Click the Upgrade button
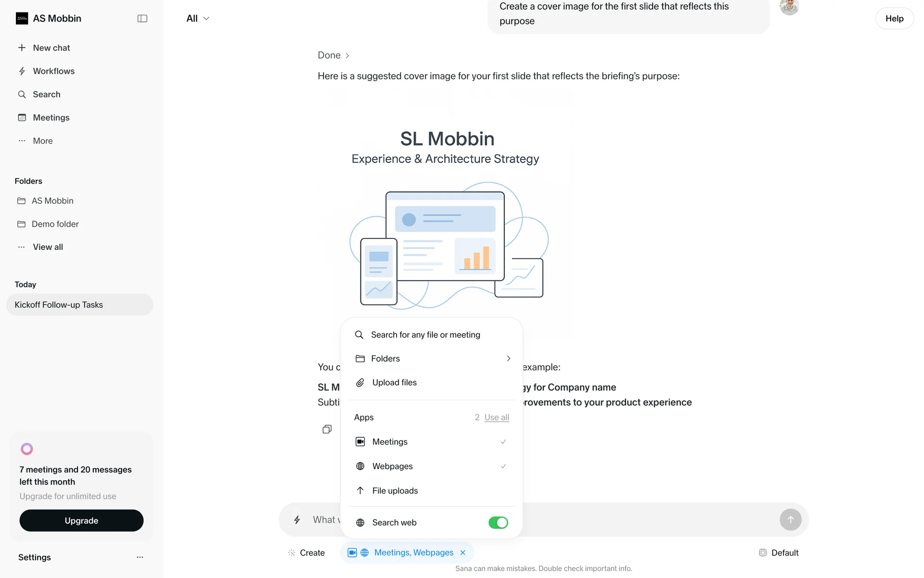This screenshot has width=924, height=578. pyautogui.click(x=81, y=521)
